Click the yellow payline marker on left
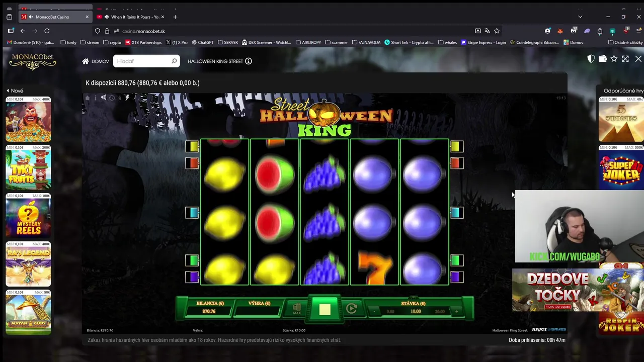Image resolution: width=644 pixels, height=362 pixels. click(x=192, y=146)
